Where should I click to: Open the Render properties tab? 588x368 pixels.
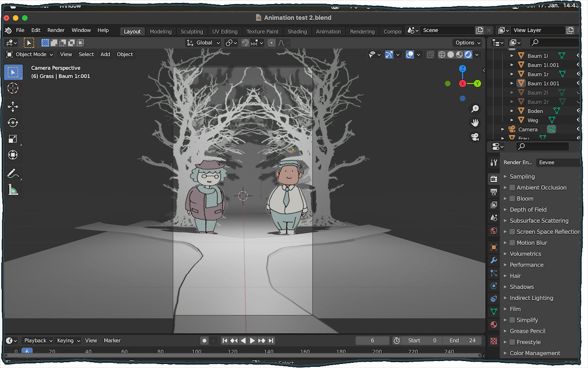(494, 179)
